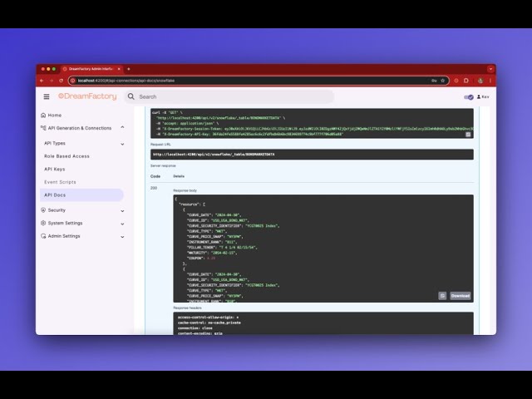Expand the Security section chevron
The height and width of the screenshot is (399, 532).
coord(122,210)
